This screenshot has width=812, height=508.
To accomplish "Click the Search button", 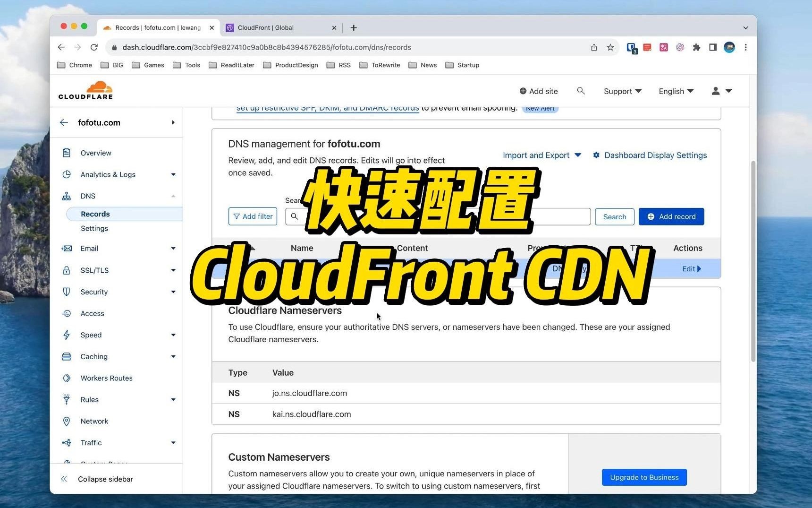I will point(615,216).
